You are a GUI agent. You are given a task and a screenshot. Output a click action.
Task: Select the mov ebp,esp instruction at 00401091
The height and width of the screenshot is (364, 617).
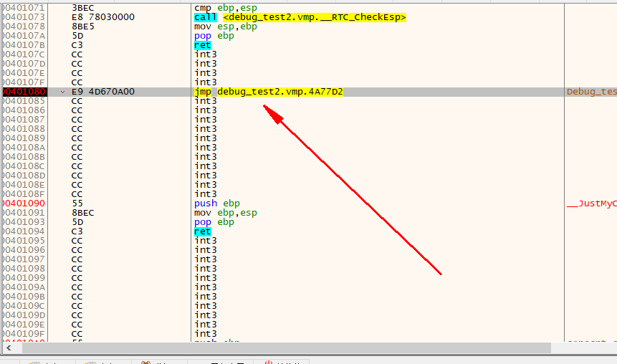[226, 213]
